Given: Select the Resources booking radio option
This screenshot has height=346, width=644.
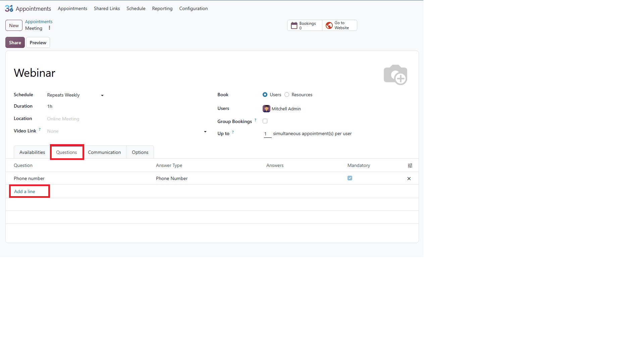Looking at the screenshot, I should pyautogui.click(x=287, y=95).
